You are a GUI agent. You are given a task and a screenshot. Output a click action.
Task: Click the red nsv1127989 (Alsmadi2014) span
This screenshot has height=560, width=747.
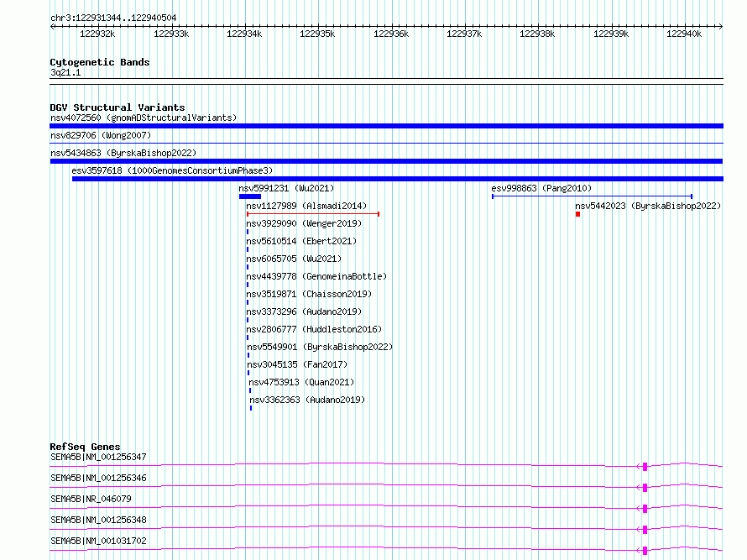point(313,214)
